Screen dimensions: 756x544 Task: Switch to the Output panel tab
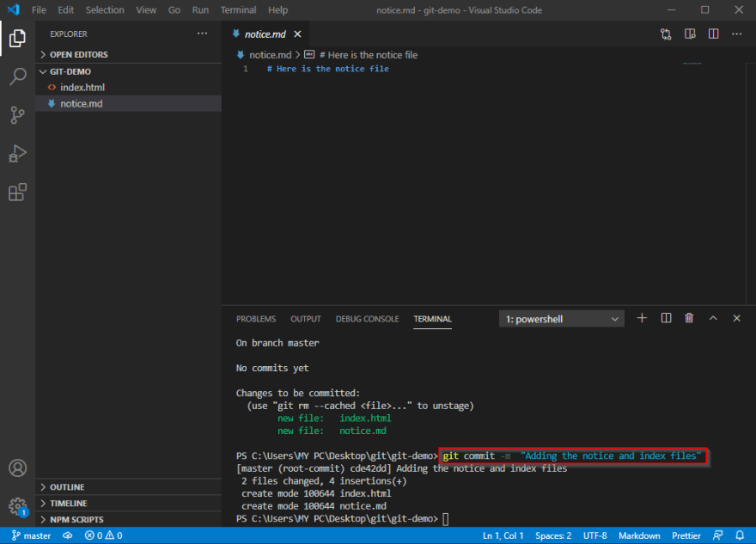click(306, 319)
